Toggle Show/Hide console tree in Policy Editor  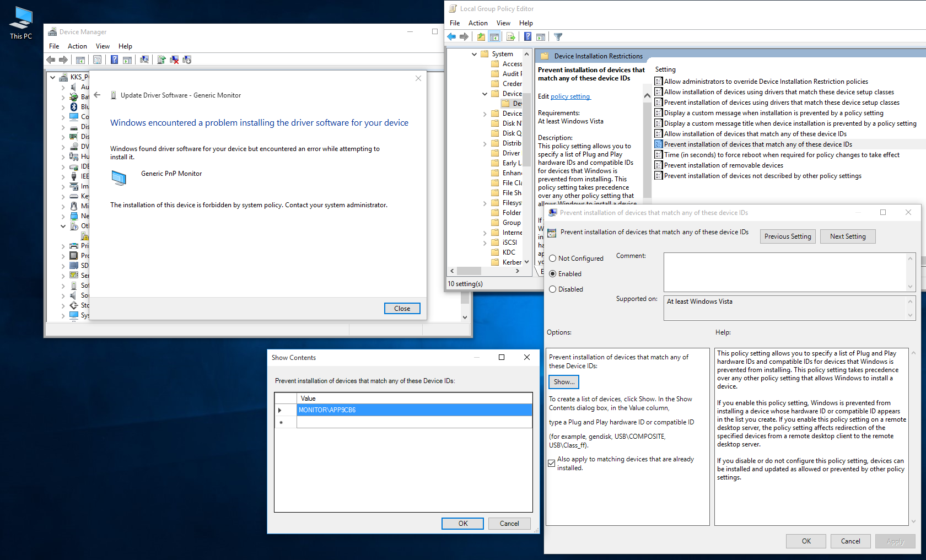coord(494,37)
